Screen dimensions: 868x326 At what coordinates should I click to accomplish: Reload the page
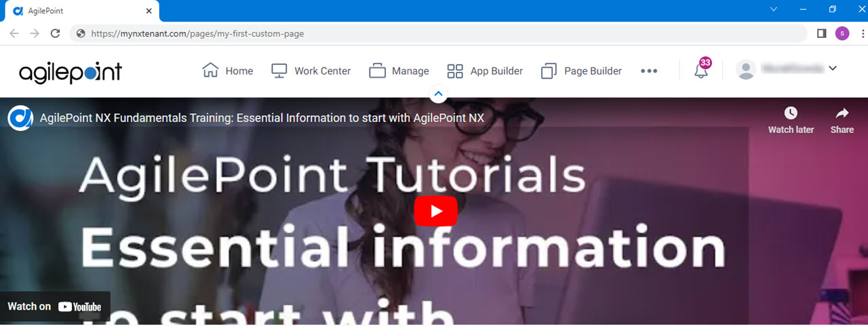click(x=56, y=33)
